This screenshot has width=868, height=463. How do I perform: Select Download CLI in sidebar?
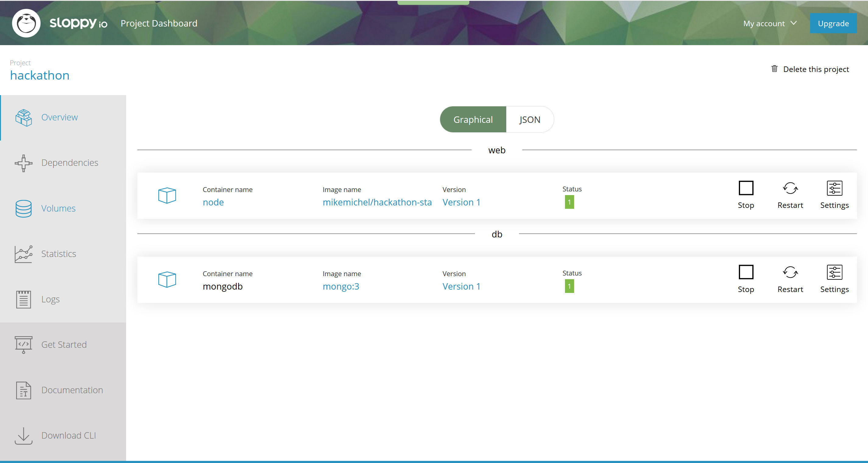63,436
